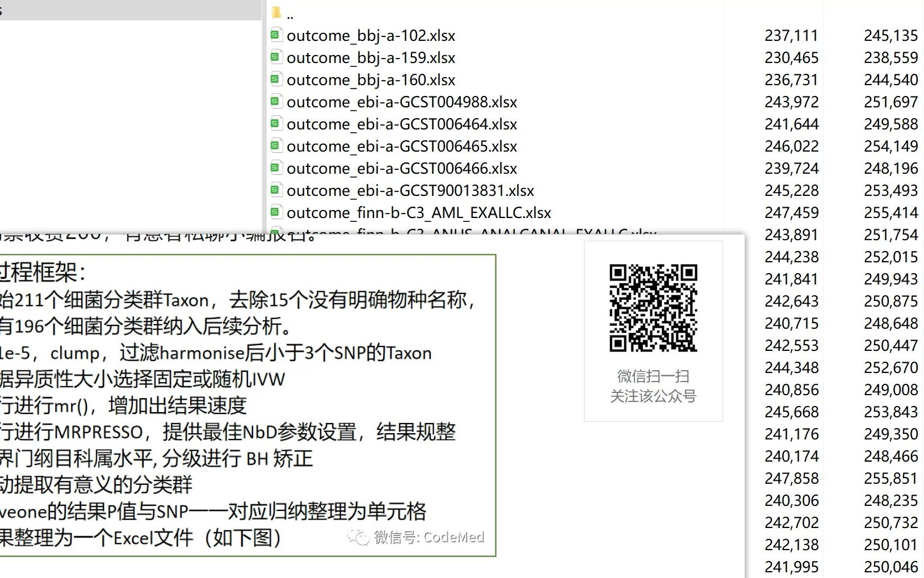Screen dimensions: 924x578
Task: Open the parent directory link
Action: point(290,15)
